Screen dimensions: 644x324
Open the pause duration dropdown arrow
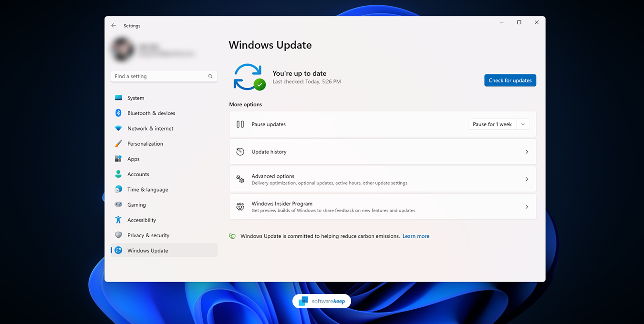pyautogui.click(x=523, y=124)
